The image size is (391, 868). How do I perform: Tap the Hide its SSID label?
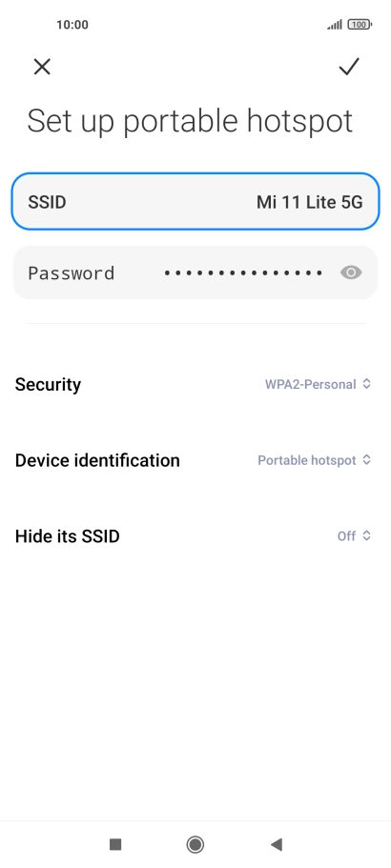[x=67, y=536]
